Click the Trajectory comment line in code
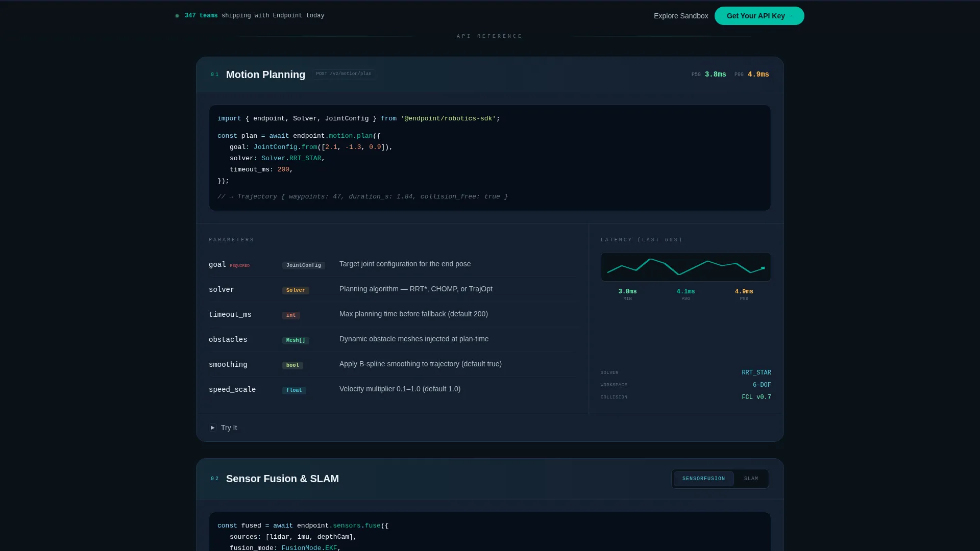980x551 pixels. click(362, 197)
